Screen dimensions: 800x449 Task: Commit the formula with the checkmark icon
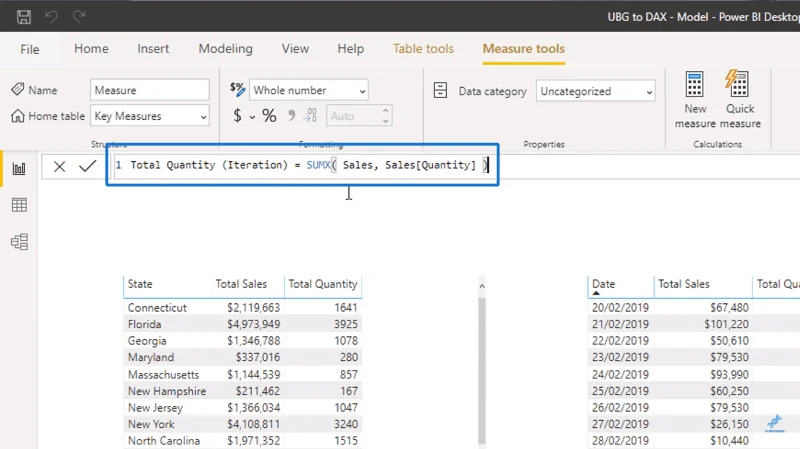tap(88, 166)
